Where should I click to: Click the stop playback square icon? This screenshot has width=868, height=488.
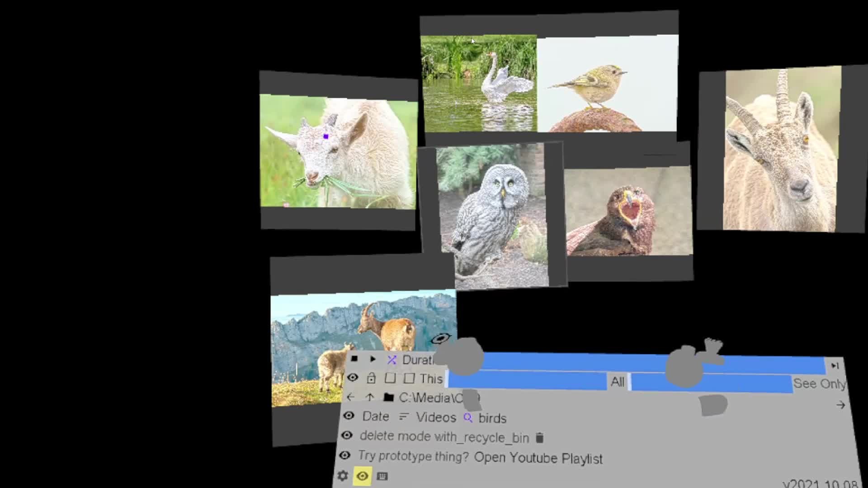[x=354, y=359]
